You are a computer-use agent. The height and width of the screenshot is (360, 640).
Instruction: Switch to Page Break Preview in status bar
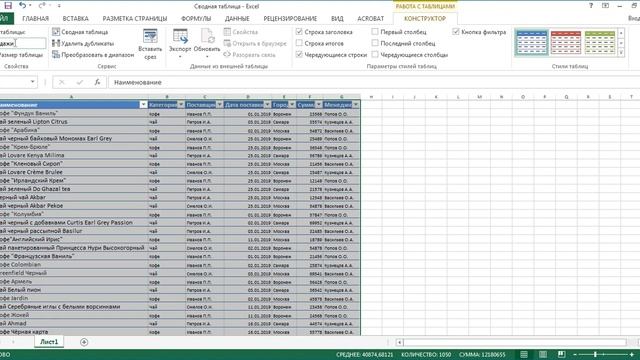point(562,354)
